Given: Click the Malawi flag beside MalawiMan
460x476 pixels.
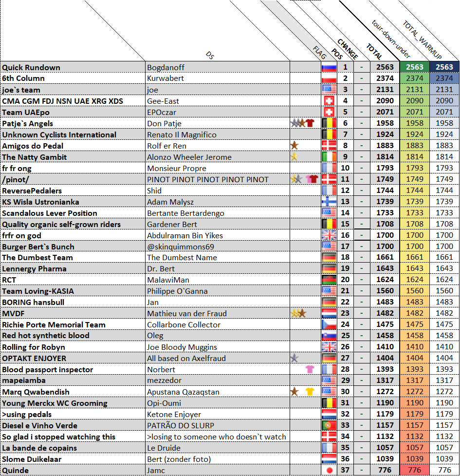Looking at the screenshot, I should [329, 280].
